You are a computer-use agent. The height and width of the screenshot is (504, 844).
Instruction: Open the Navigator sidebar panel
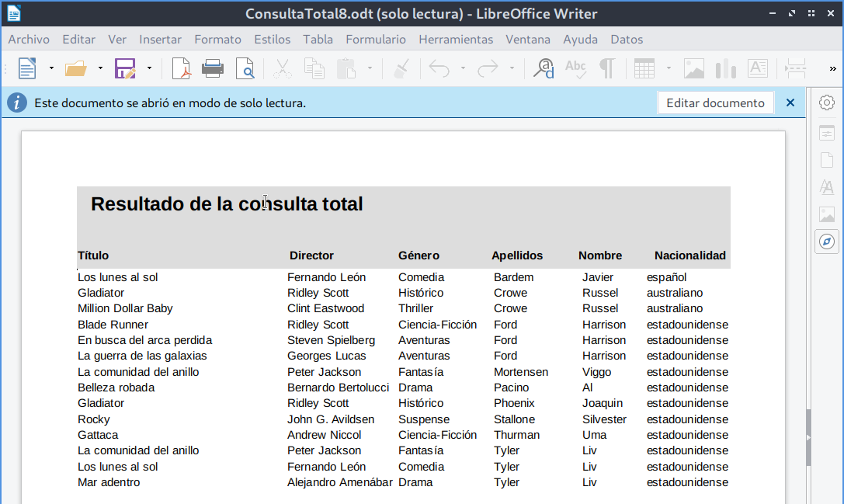tap(827, 242)
